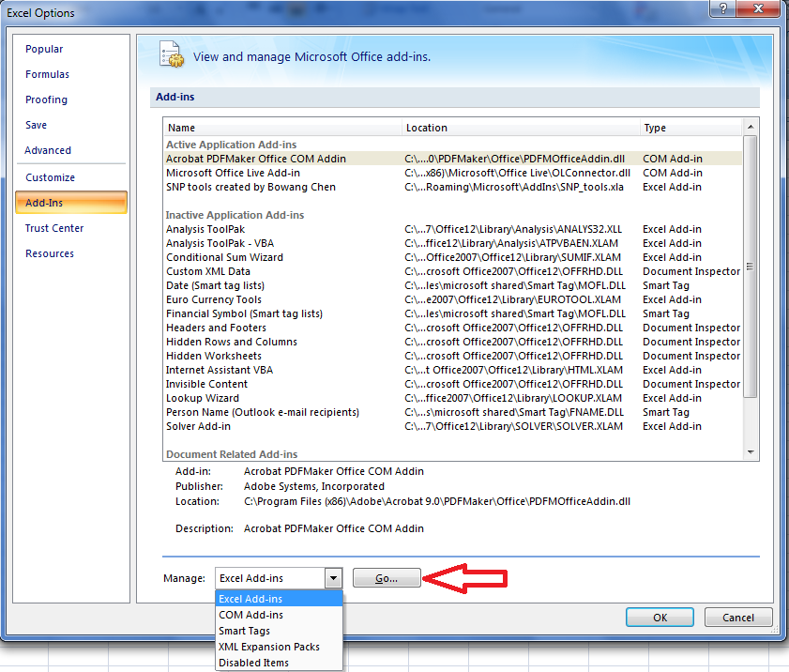Click scrollbar down arrow in add-ins list
Image resolution: width=789 pixels, height=672 pixels.
pyautogui.click(x=750, y=452)
